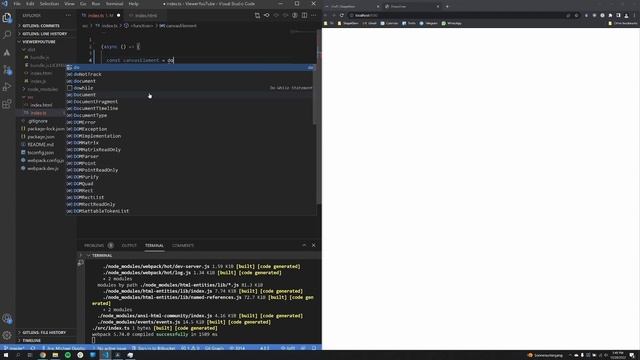The image size is (640, 360).
Task: Open the Accounts icon in activity bar
Action: coord(7,318)
